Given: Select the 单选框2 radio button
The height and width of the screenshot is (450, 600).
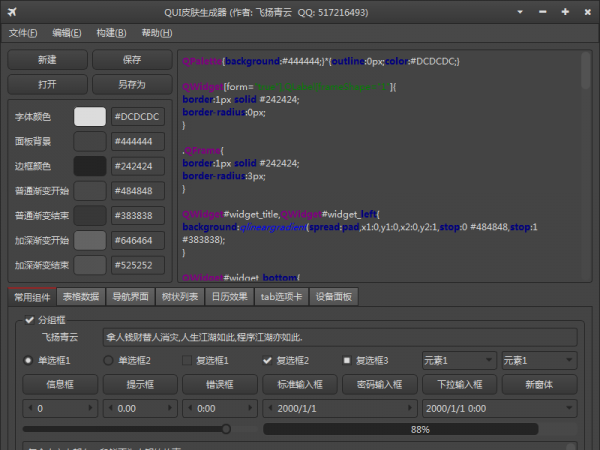Looking at the screenshot, I should tap(108, 360).
